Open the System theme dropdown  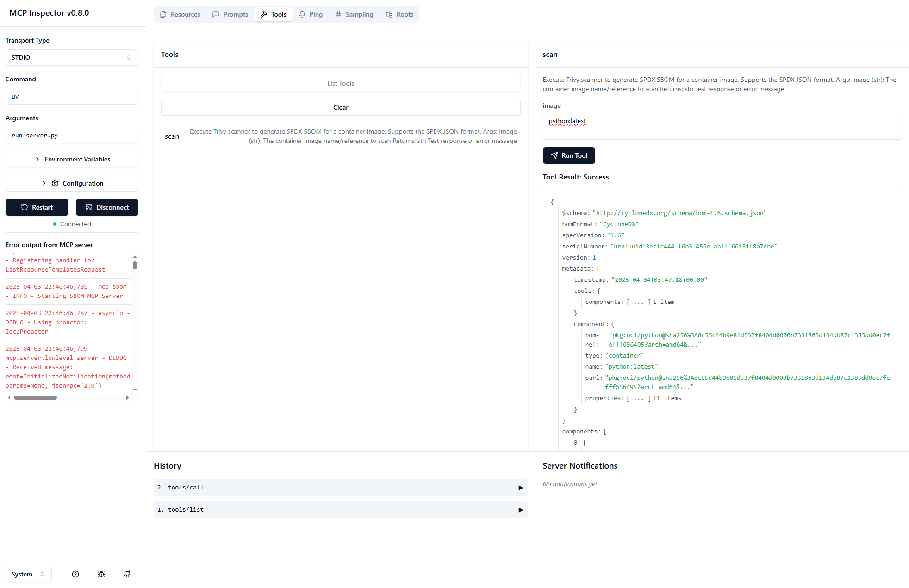coord(28,574)
